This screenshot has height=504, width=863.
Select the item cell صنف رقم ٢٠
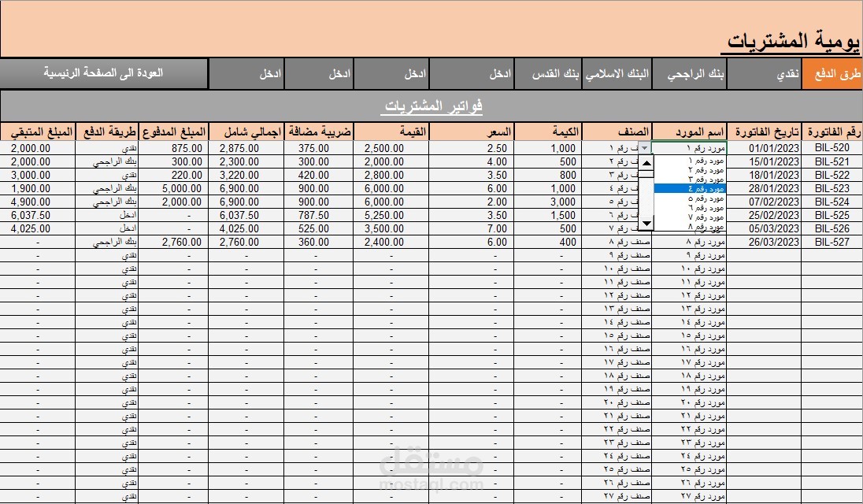click(617, 402)
